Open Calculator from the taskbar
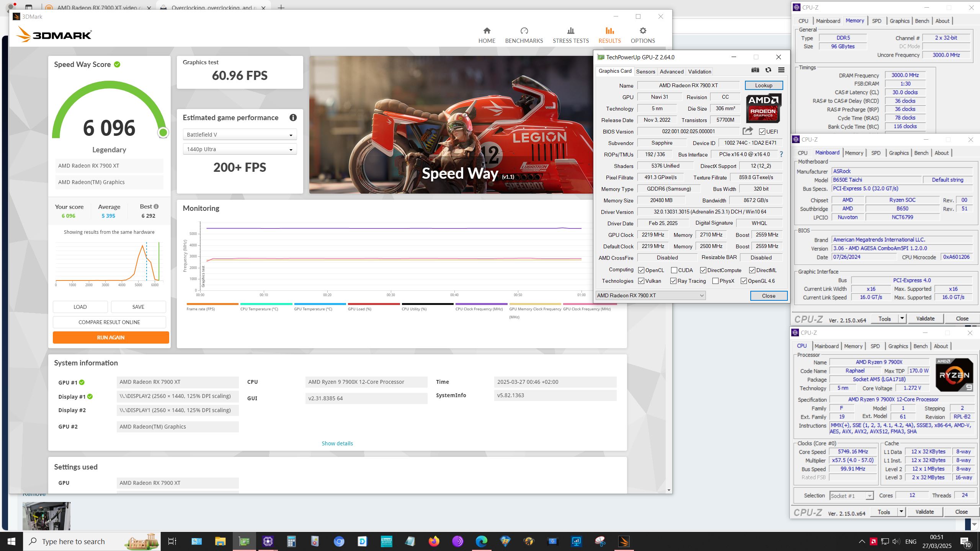Image resolution: width=980 pixels, height=551 pixels. 291,541
